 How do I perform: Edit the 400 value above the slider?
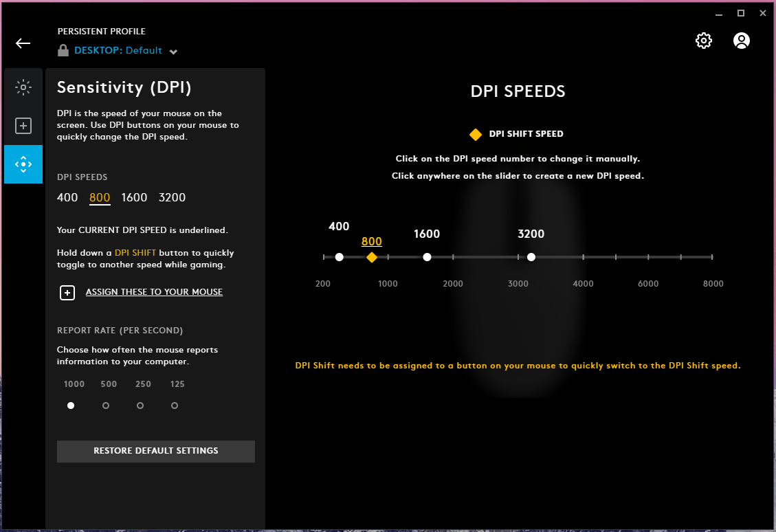pos(339,226)
